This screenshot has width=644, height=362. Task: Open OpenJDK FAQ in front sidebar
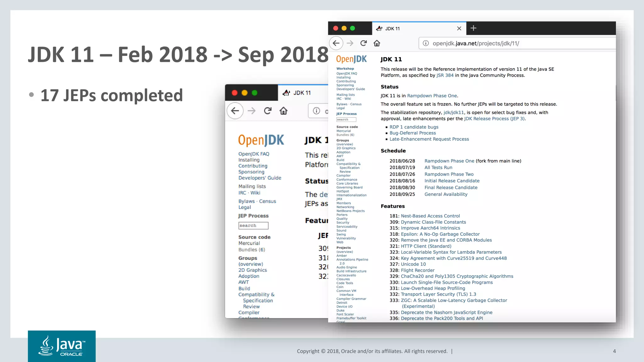coord(347,74)
